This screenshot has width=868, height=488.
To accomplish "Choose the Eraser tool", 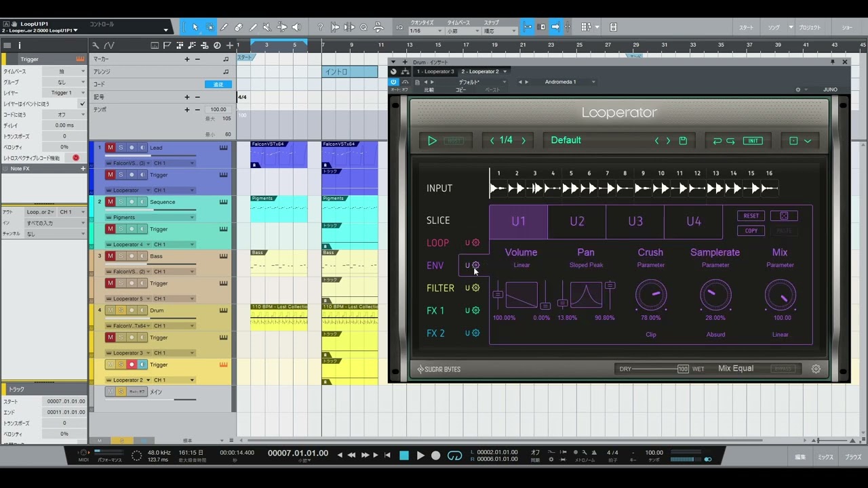I will (x=239, y=27).
